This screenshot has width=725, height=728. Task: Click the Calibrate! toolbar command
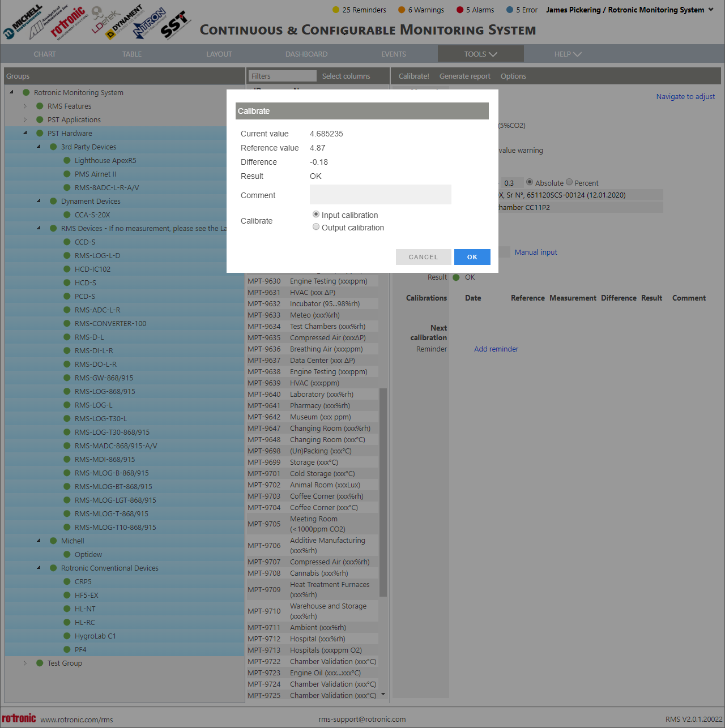click(413, 76)
